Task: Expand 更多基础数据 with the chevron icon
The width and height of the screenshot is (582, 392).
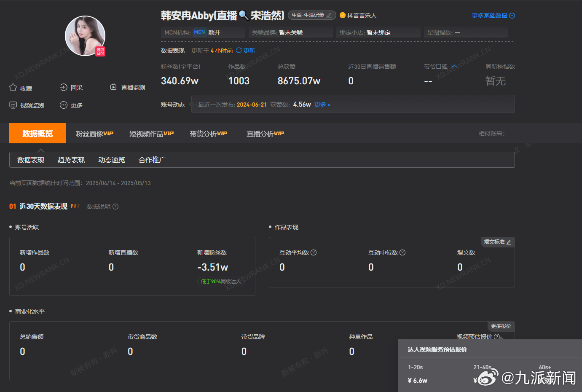Action: click(512, 16)
